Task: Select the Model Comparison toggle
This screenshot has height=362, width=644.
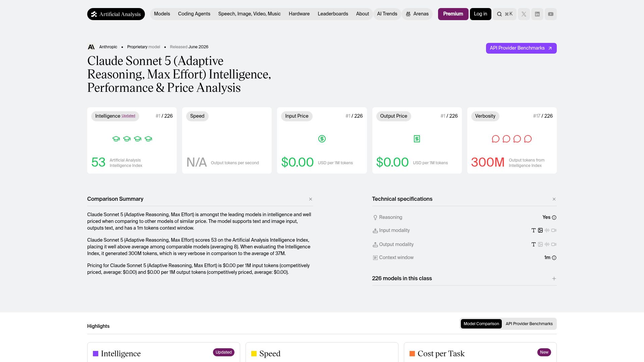Action: click(x=481, y=324)
